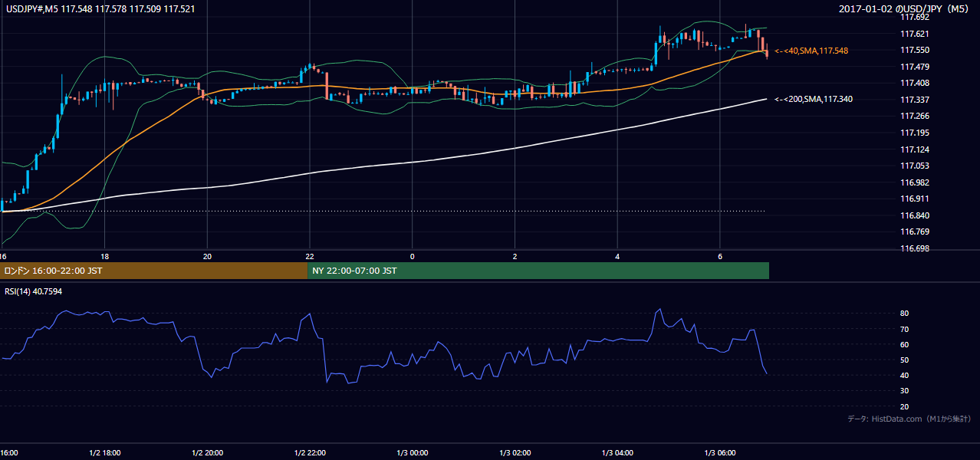The width and height of the screenshot is (980, 460).
Task: Click the 40 SMA 117.548 orange label
Action: [811, 51]
